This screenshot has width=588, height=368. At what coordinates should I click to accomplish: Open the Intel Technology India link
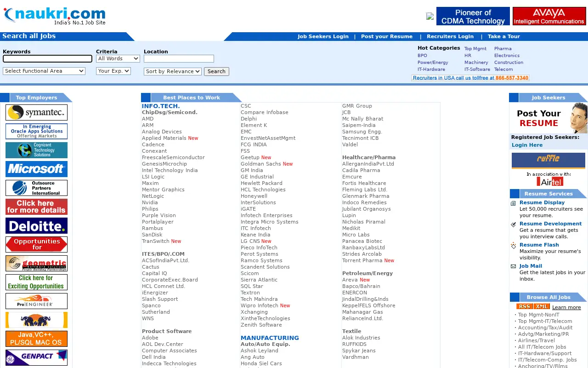click(170, 170)
